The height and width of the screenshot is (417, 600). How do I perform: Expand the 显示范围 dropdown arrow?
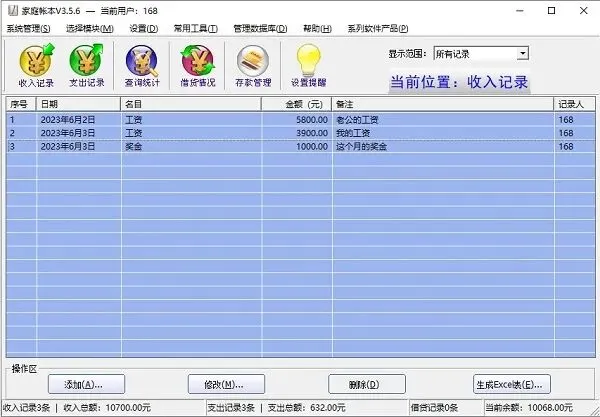[x=523, y=54]
